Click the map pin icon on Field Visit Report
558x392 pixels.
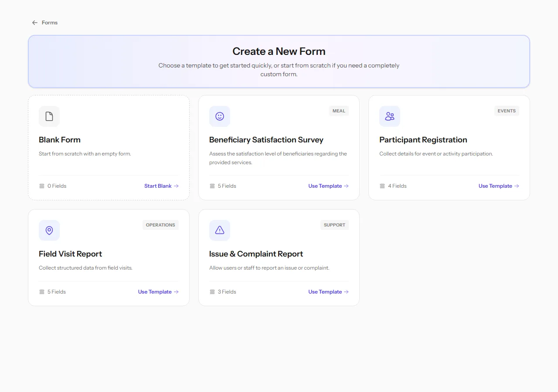click(x=49, y=230)
